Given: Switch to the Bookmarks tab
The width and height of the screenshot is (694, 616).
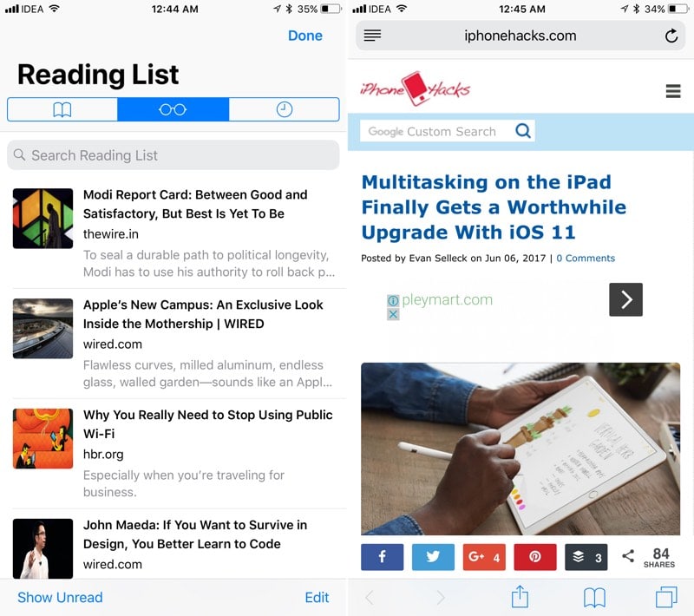Looking at the screenshot, I should [62, 109].
